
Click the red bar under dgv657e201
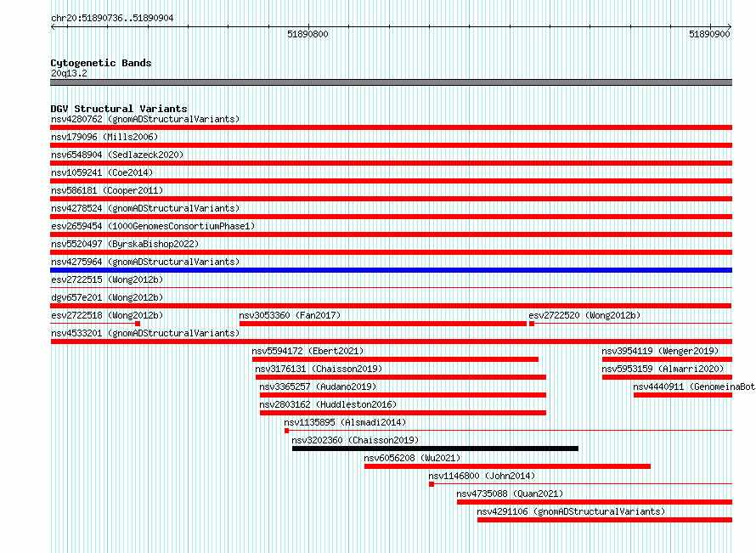click(391, 306)
